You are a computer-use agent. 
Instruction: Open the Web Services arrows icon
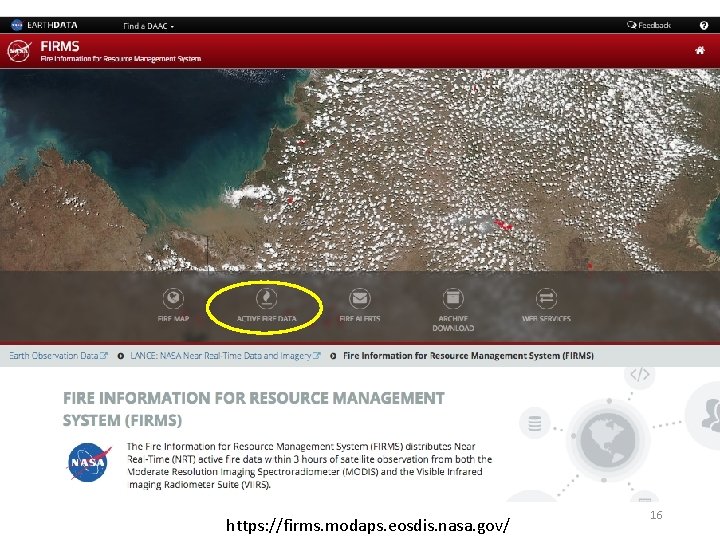point(546,298)
